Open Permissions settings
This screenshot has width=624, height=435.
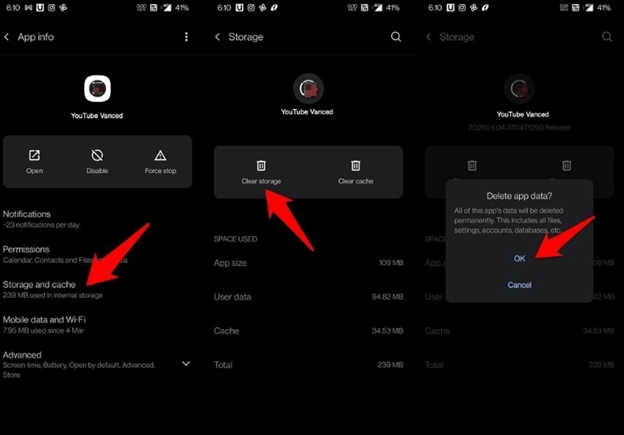click(x=97, y=254)
